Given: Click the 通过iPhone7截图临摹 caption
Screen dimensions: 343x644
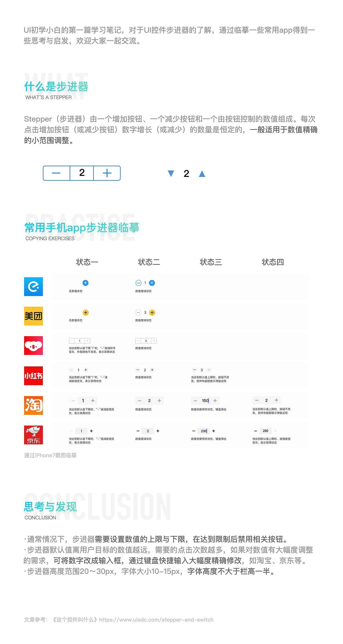Looking at the screenshot, I should click(x=50, y=455).
